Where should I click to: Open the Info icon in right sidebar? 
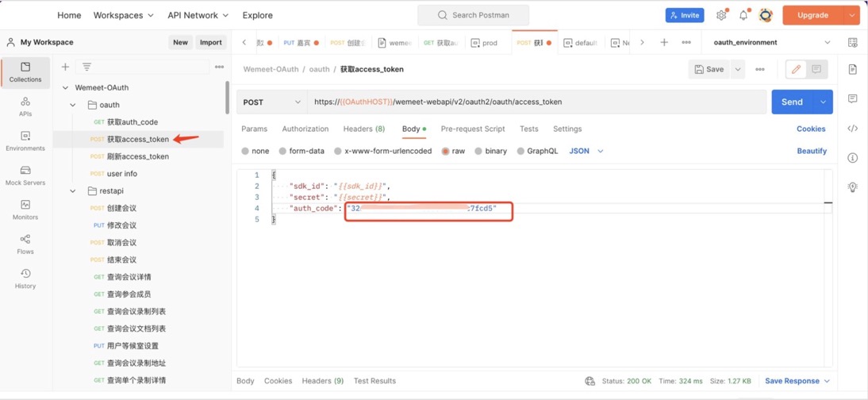pyautogui.click(x=852, y=158)
